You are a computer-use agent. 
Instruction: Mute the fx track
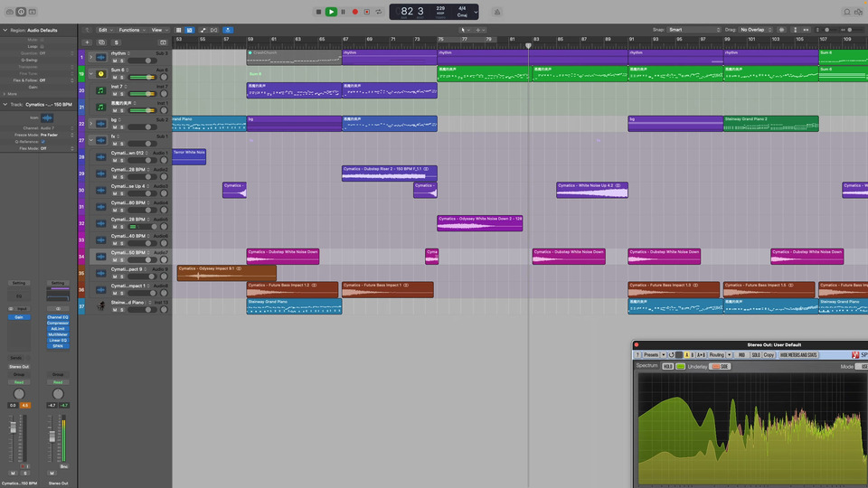coord(115,144)
